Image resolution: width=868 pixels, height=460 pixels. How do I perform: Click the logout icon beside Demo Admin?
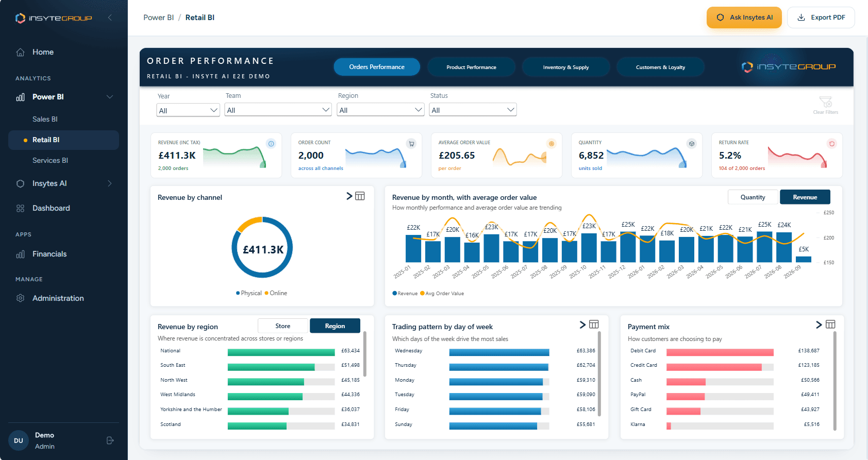(x=110, y=440)
